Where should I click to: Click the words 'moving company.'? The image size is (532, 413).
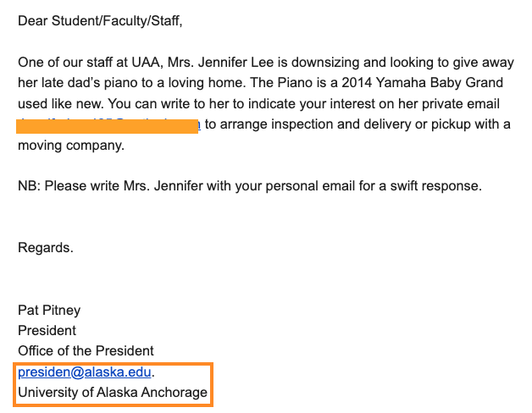tap(71, 146)
